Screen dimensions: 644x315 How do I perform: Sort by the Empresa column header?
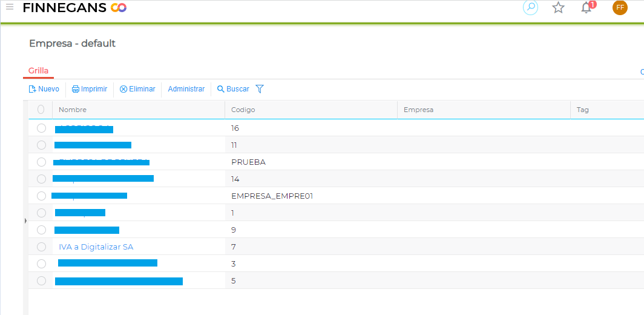[x=484, y=110]
